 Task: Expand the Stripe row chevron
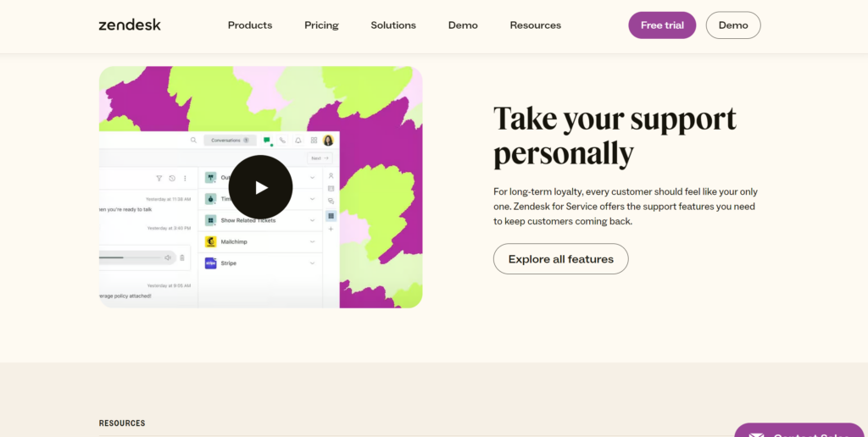point(312,263)
